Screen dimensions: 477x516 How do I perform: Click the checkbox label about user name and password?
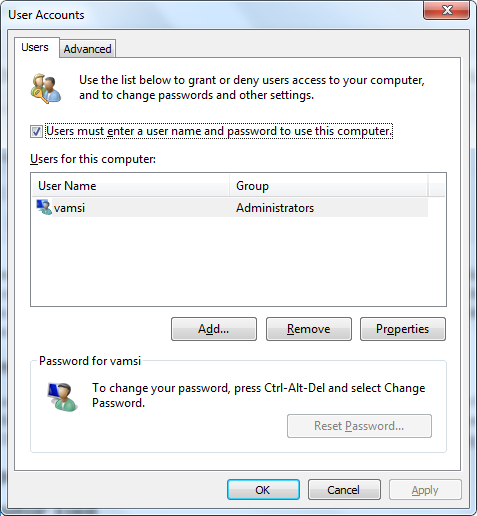tap(219, 131)
